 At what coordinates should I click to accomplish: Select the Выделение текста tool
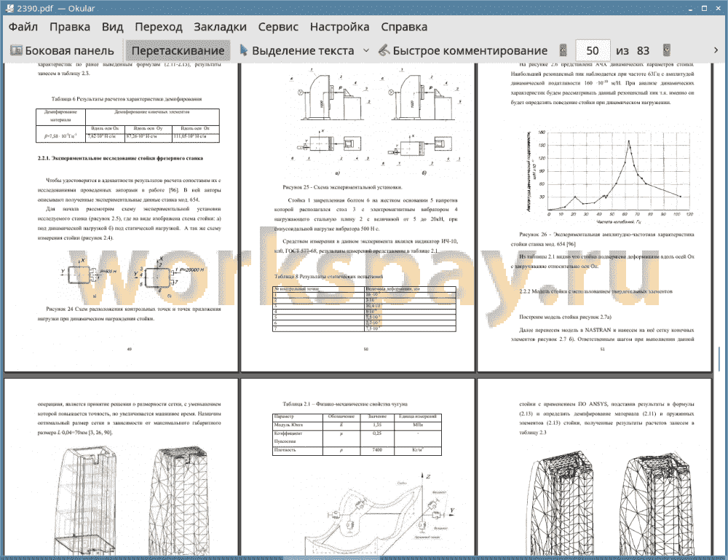pyautogui.click(x=297, y=50)
